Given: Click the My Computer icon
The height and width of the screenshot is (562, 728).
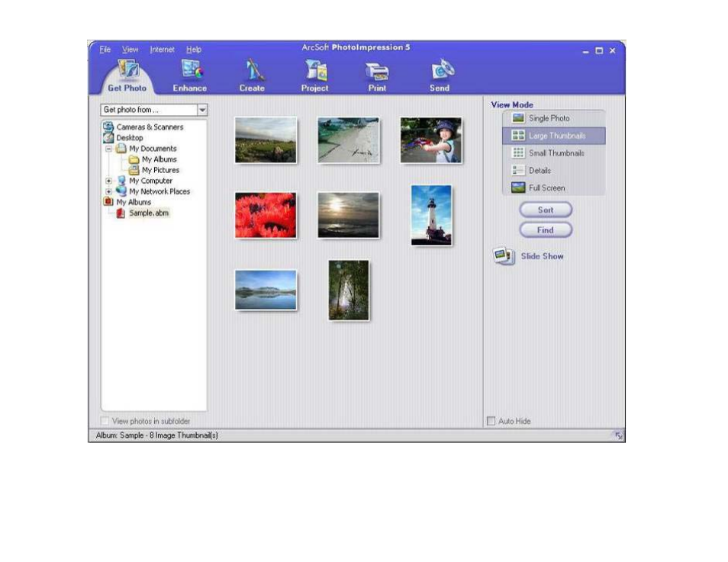Looking at the screenshot, I should [x=121, y=180].
